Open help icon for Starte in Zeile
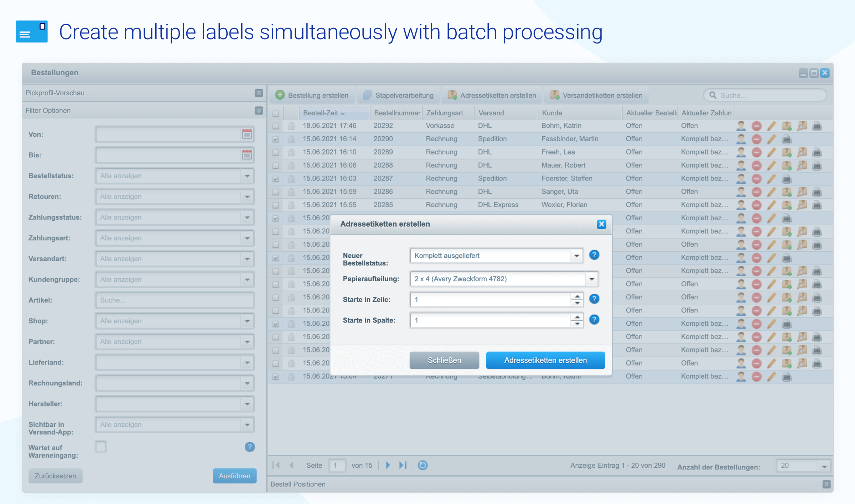The height and width of the screenshot is (504, 855). click(594, 299)
